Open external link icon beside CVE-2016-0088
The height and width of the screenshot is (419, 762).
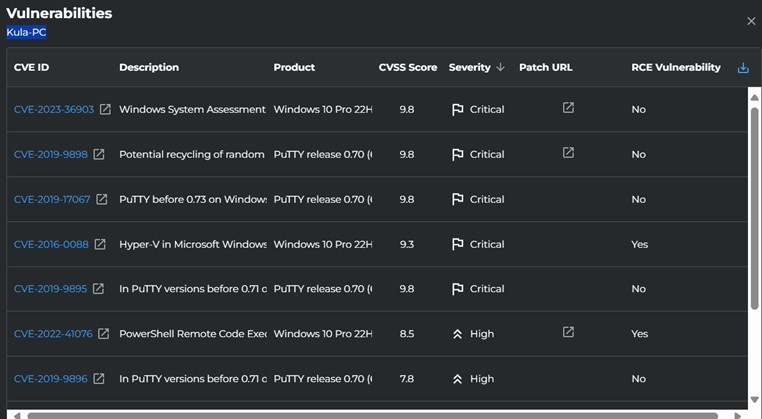pos(99,244)
